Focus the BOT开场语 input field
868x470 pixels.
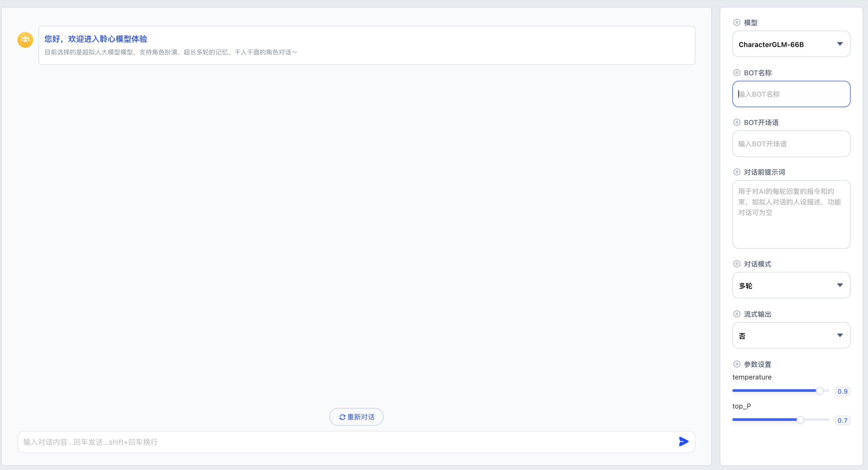(791, 144)
